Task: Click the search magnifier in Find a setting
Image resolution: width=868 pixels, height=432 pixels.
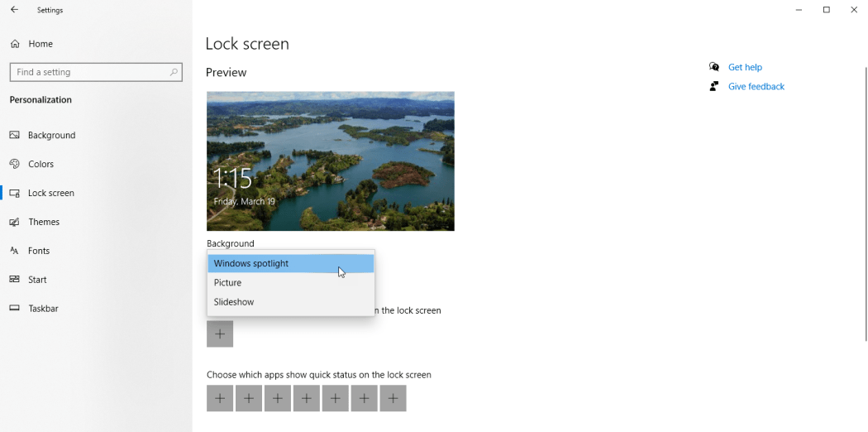Action: click(x=174, y=72)
